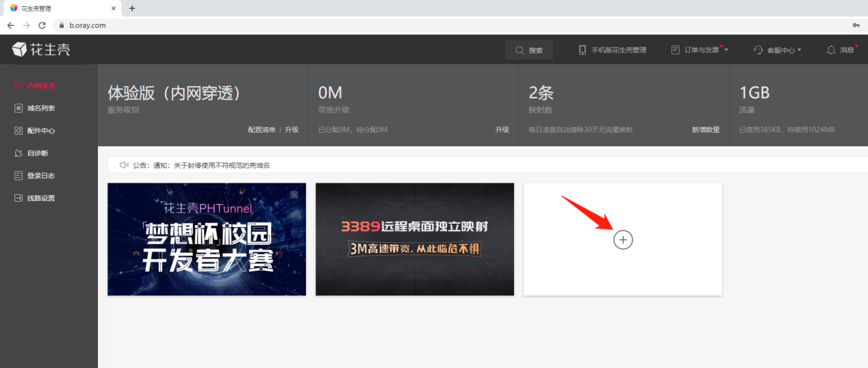Open notifications with the bell 消息 icon
Image resolution: width=868 pixels, height=368 pixels.
click(x=842, y=50)
